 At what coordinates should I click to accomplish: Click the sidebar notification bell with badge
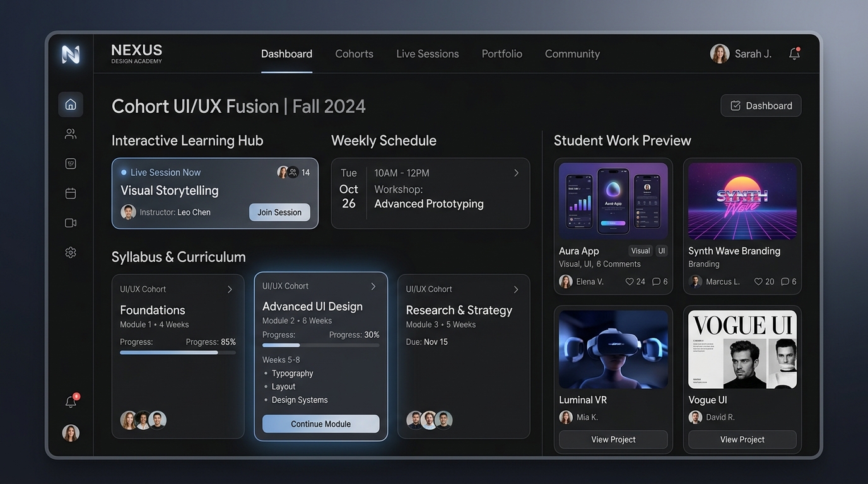coord(71,401)
